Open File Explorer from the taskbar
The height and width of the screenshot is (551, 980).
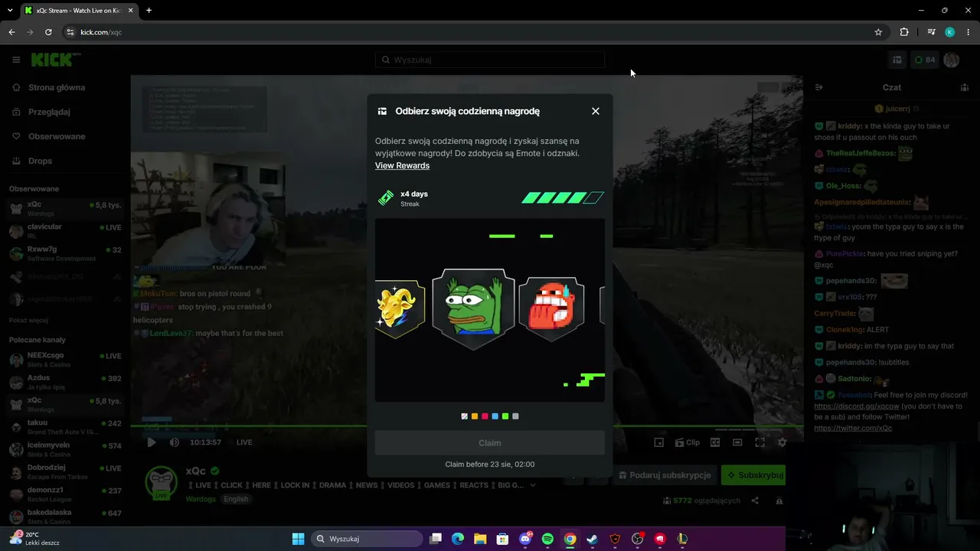[x=480, y=539]
